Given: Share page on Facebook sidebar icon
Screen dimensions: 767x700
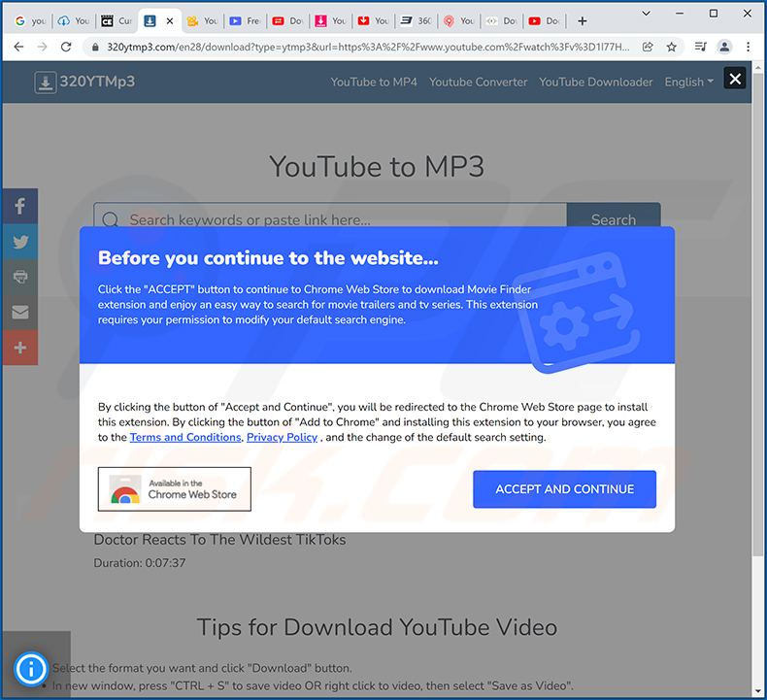Looking at the screenshot, I should click(x=20, y=206).
